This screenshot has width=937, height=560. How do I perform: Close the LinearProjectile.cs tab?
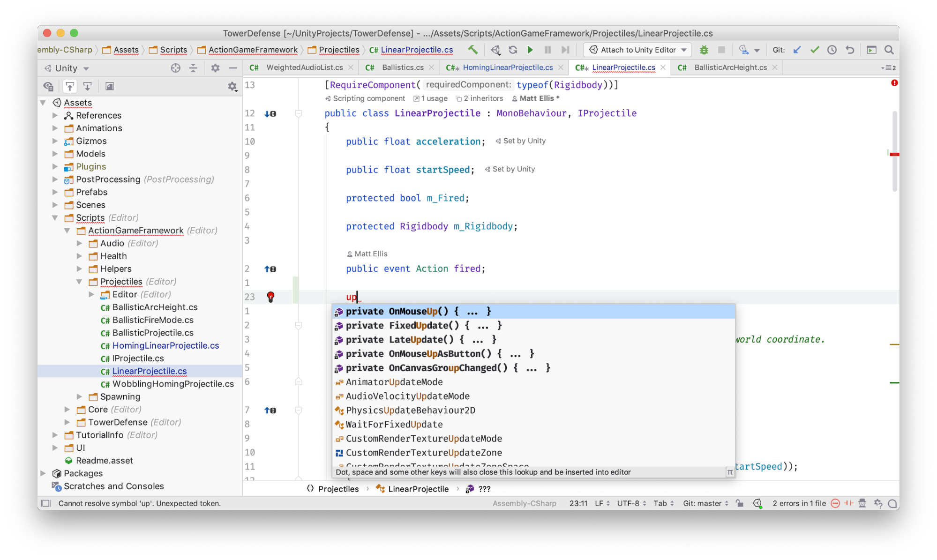(663, 68)
